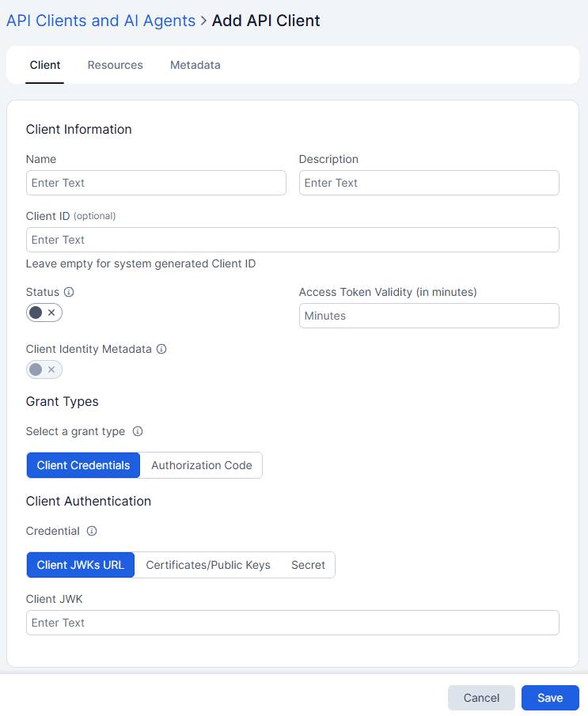Go to the API Clients and AI Agents breadcrumb
This screenshot has width=588, height=716.
[101, 21]
